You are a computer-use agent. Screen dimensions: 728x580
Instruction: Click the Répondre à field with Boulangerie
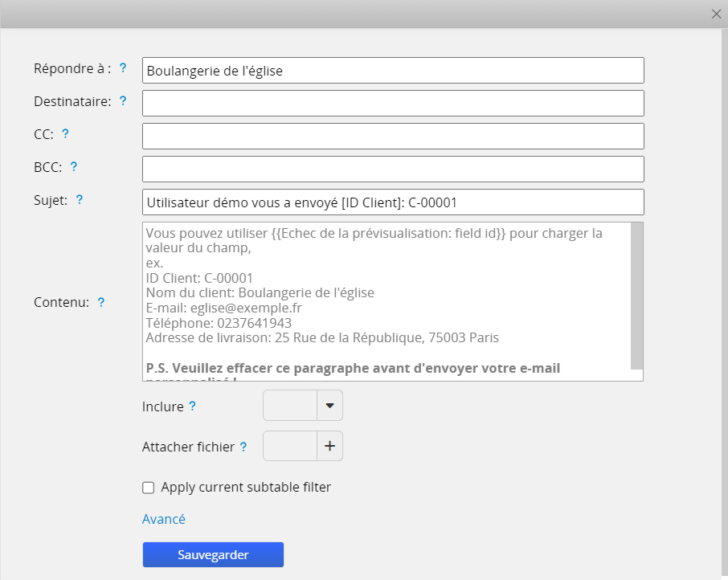point(393,71)
